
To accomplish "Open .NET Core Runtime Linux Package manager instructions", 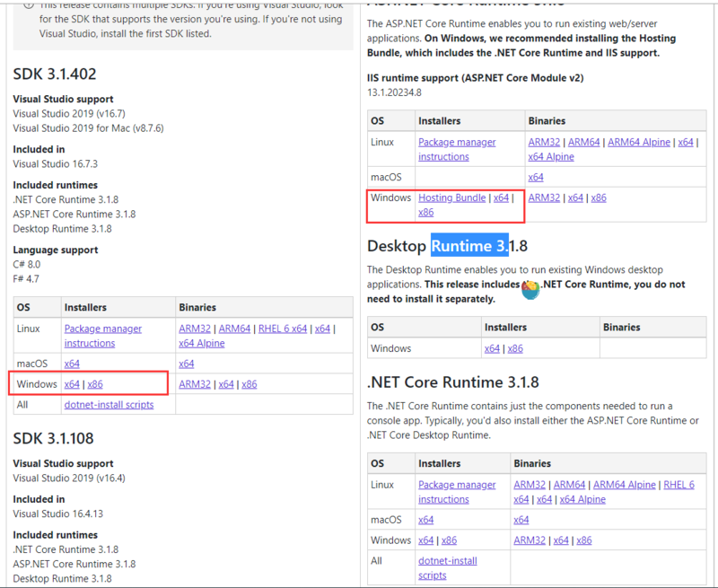I will [457, 492].
